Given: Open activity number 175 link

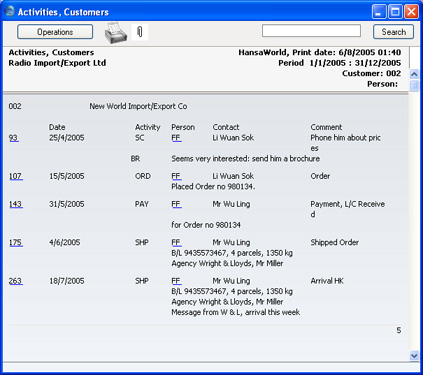Looking at the screenshot, I should coord(16,242).
